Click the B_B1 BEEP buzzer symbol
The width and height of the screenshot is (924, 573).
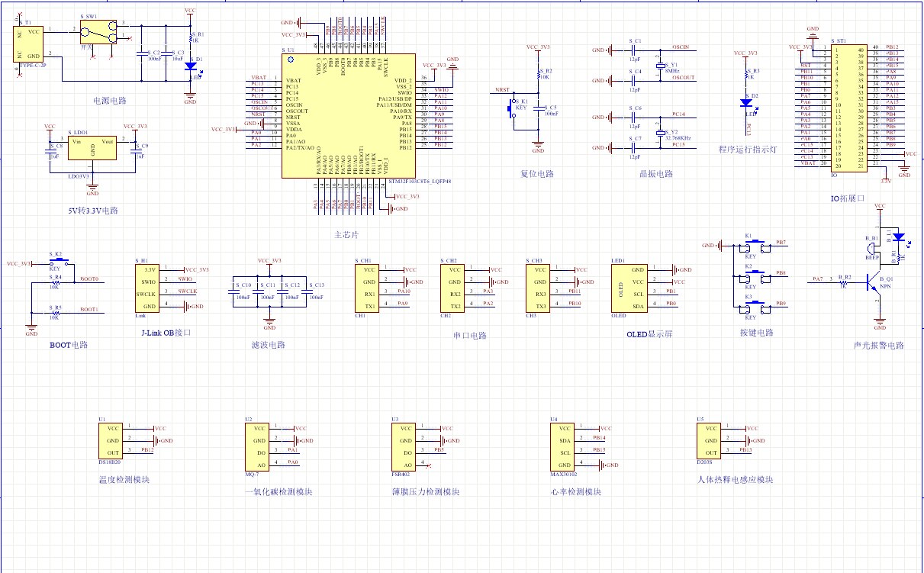coord(872,248)
